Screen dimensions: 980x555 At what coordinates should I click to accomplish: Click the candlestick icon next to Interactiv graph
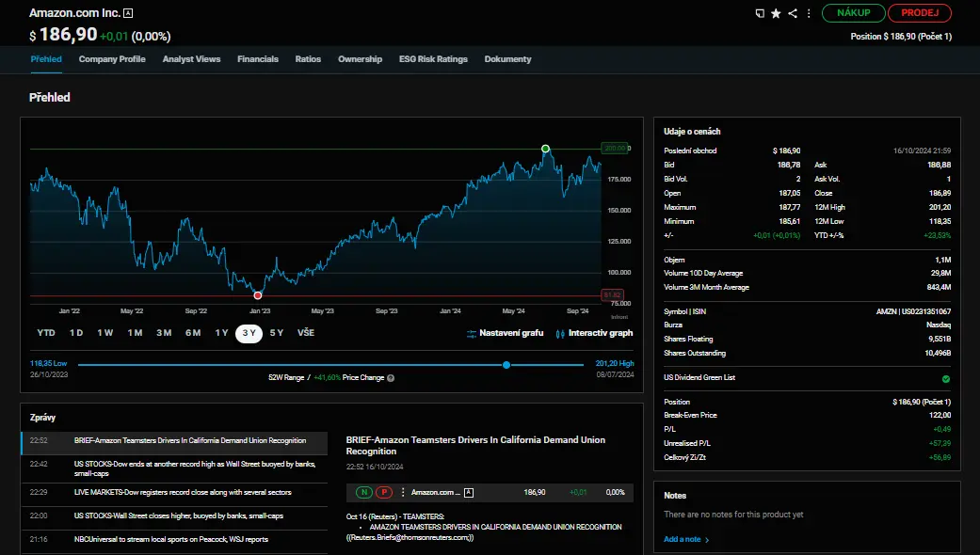(560, 333)
